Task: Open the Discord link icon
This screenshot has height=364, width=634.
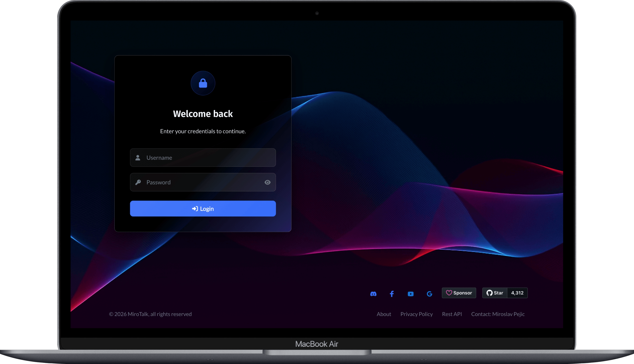Action: (373, 294)
